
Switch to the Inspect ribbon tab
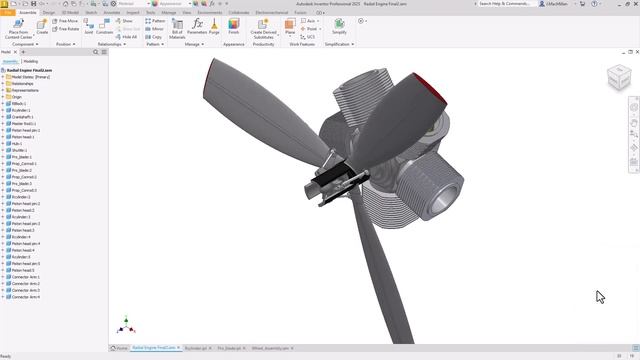click(x=133, y=13)
